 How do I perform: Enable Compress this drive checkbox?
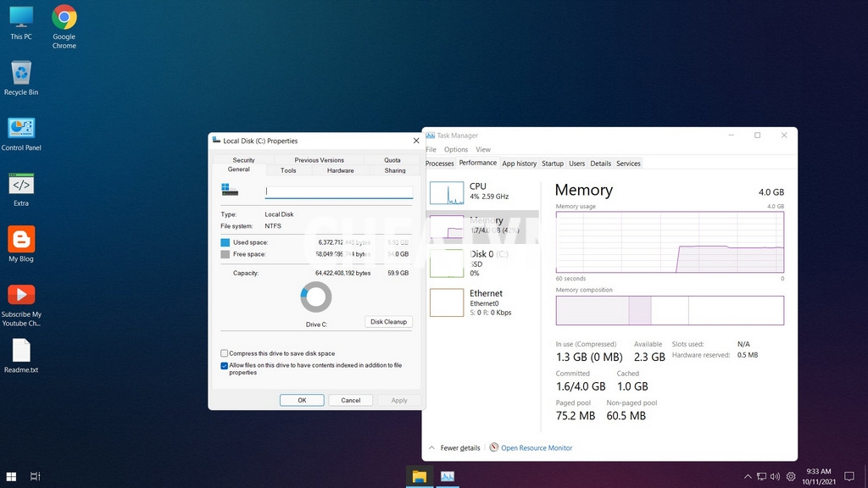pos(225,353)
